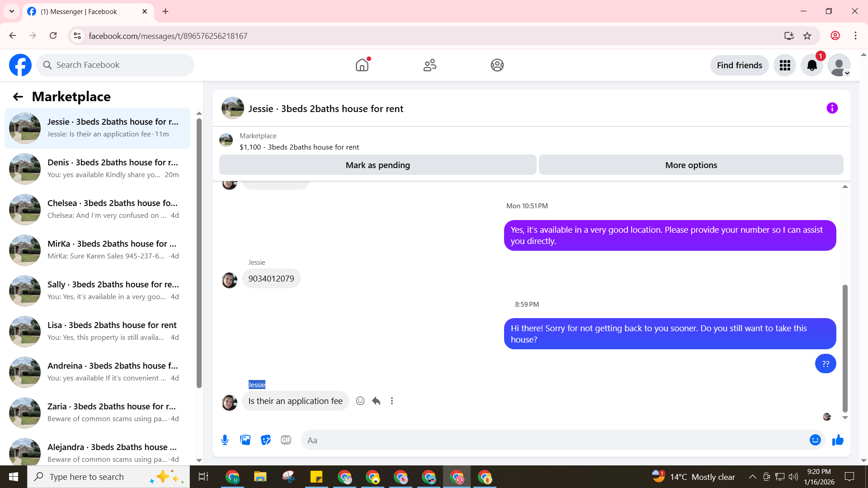
Task: Open the sticker picker icon
Action: click(265, 440)
